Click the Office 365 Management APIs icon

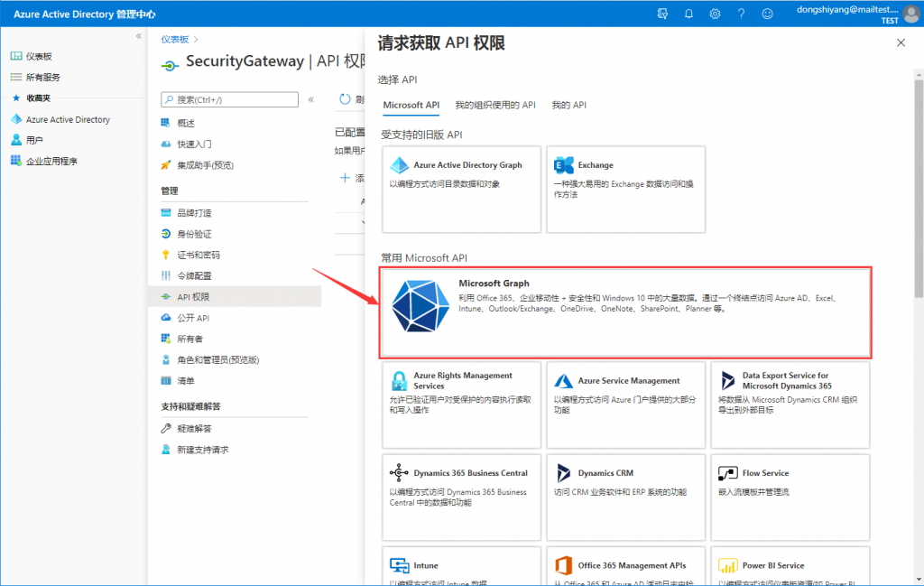coord(563,565)
